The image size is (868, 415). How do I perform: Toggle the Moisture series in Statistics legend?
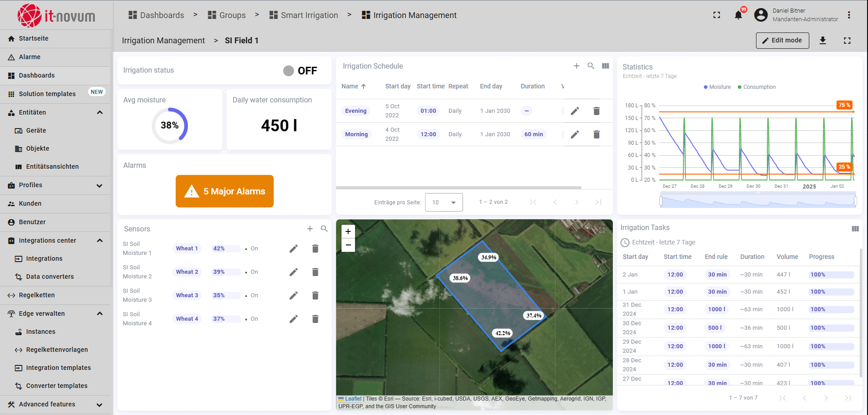pos(717,87)
